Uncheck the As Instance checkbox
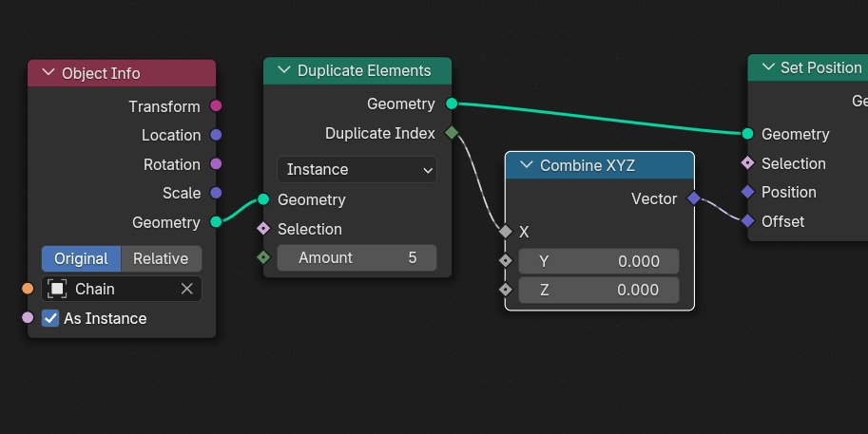The image size is (868, 434). point(50,318)
